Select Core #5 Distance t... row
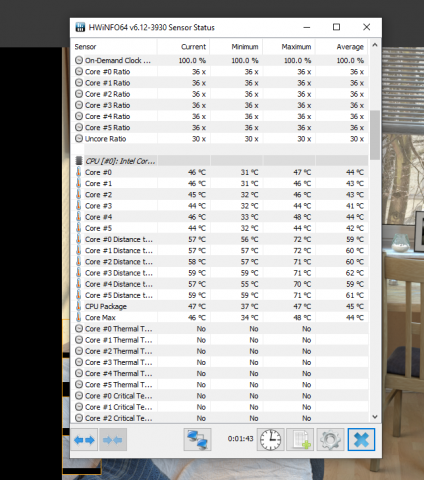424x480 pixels. point(220,295)
